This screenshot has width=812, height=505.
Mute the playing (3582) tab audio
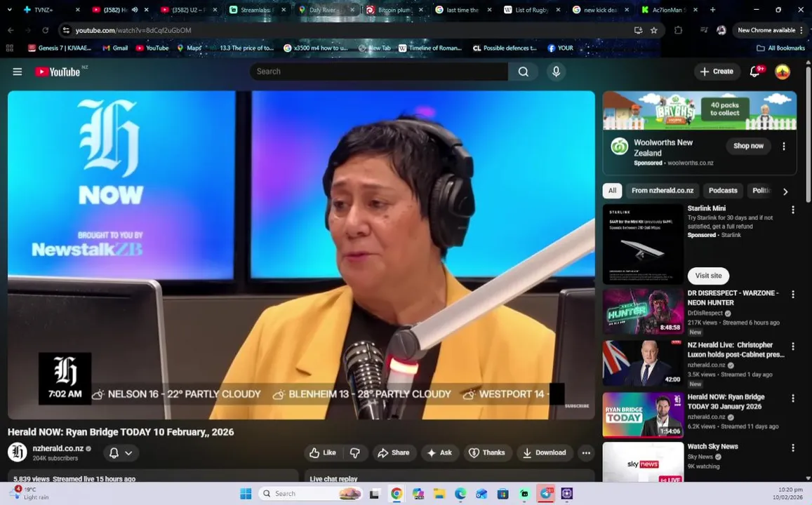point(135,10)
